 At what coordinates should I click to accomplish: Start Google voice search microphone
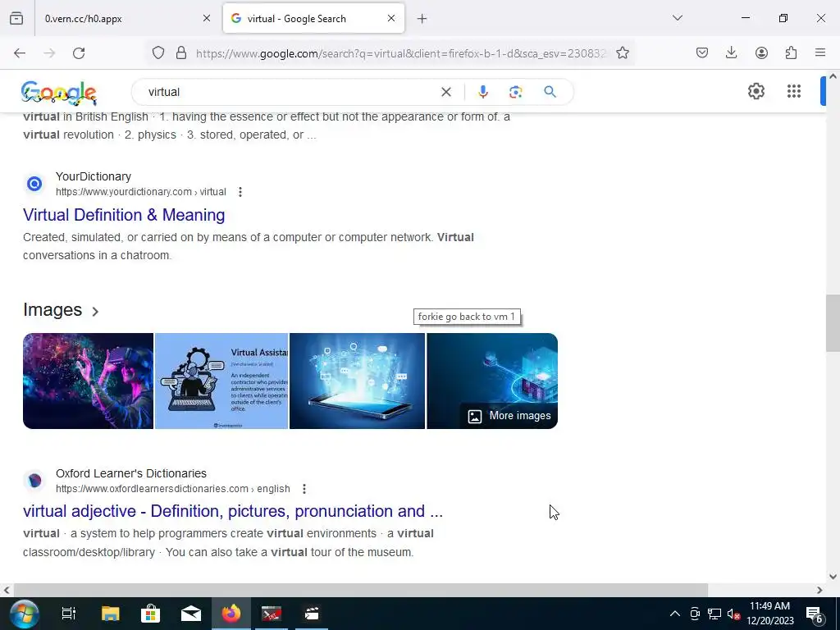click(x=482, y=92)
